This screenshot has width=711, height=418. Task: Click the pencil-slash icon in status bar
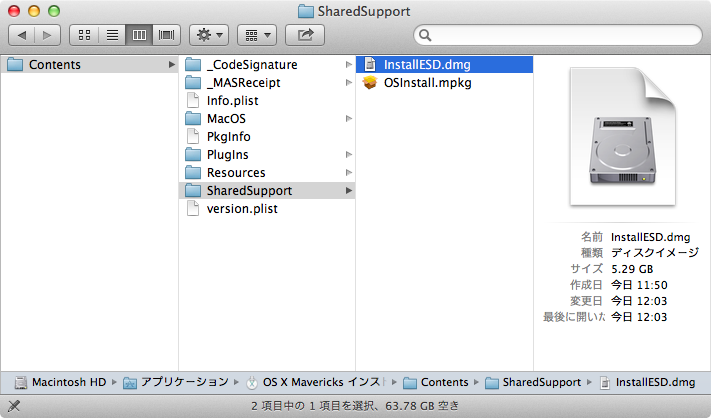14,406
